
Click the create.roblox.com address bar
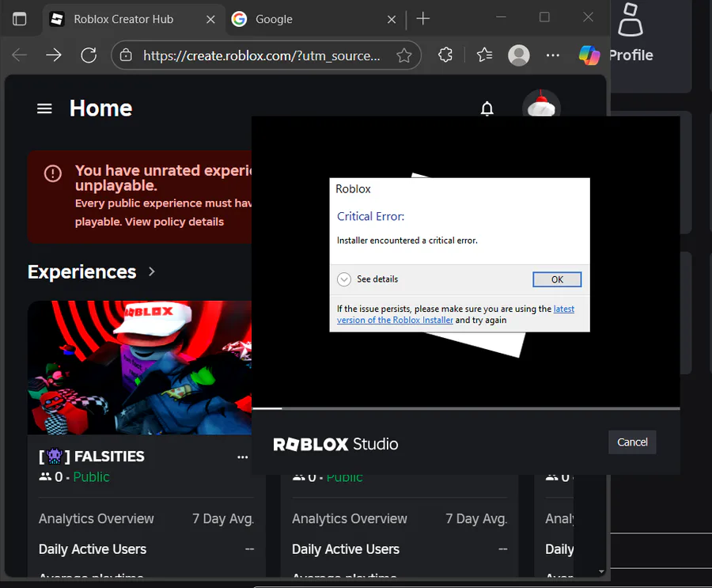(262, 55)
